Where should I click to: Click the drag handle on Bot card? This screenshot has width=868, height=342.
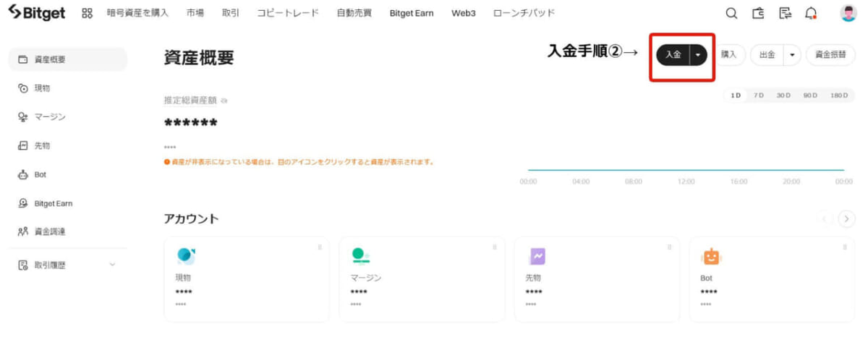point(845,247)
